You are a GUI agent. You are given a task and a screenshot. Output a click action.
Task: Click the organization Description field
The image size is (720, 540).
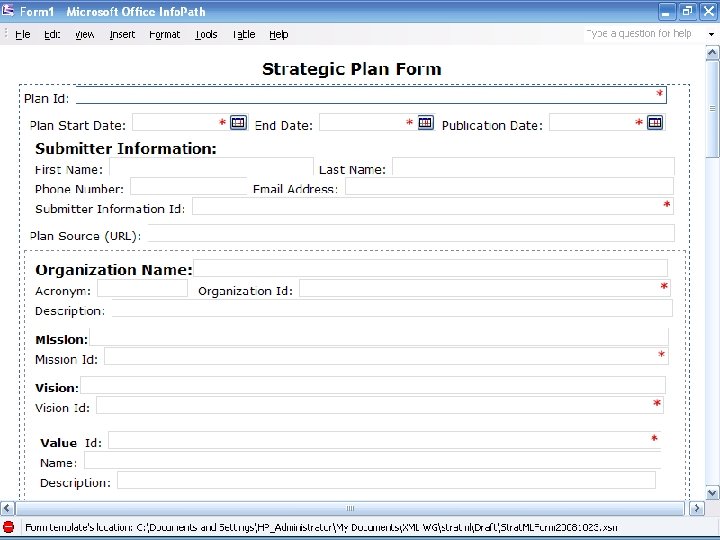pyautogui.click(x=392, y=308)
